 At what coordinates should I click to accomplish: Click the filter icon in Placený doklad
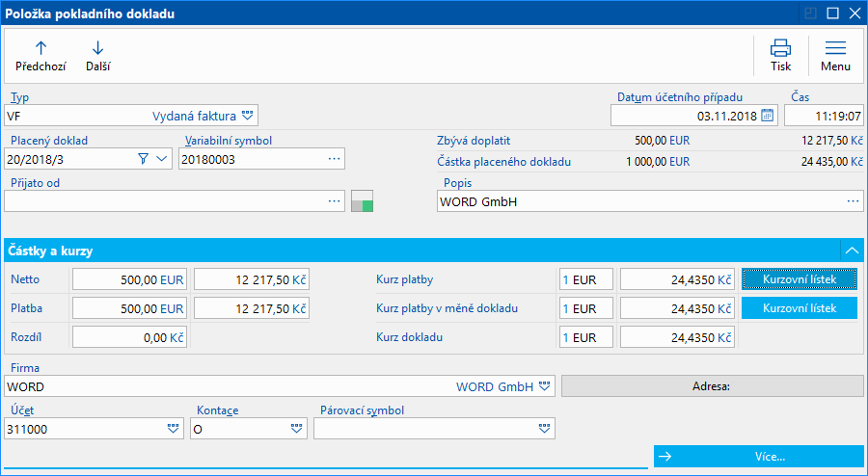(x=144, y=159)
